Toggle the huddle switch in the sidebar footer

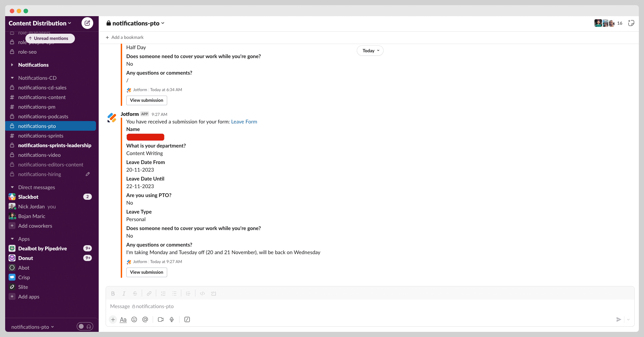pos(85,326)
